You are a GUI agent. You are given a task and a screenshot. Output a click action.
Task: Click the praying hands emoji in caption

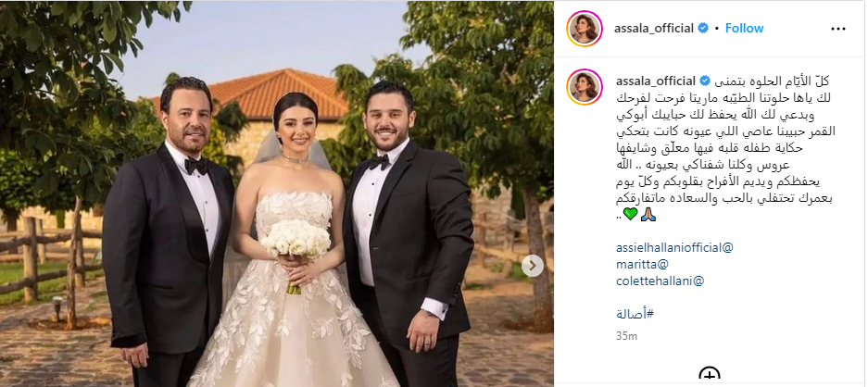(648, 214)
